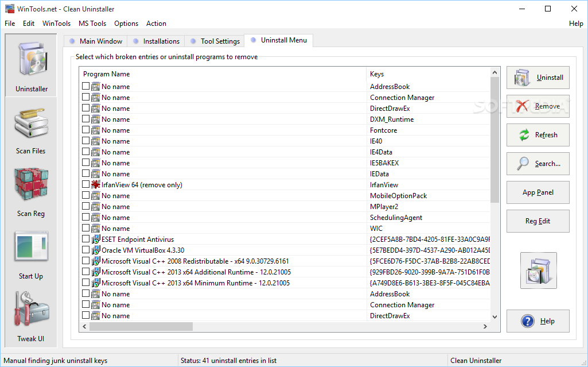Viewport: 588px width, 367px height.
Task: Tick checkbox for Visual C++ 2008 Redistributable
Action: [86, 260]
